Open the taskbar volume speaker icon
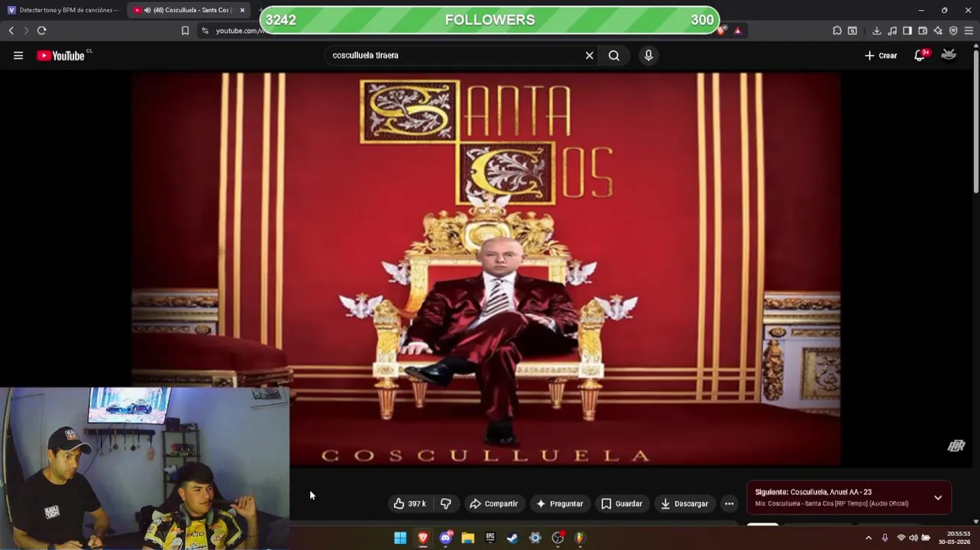The height and width of the screenshot is (550, 980). pos(914,538)
